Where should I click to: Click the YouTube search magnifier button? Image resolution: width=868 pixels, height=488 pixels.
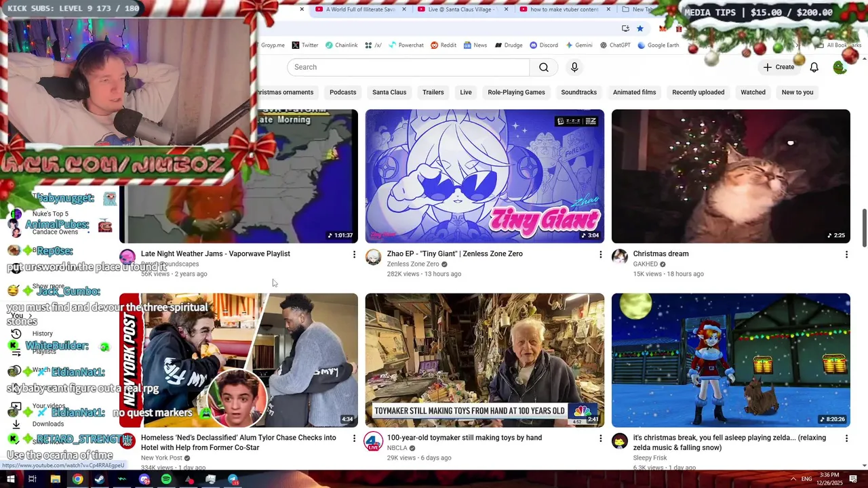click(544, 67)
